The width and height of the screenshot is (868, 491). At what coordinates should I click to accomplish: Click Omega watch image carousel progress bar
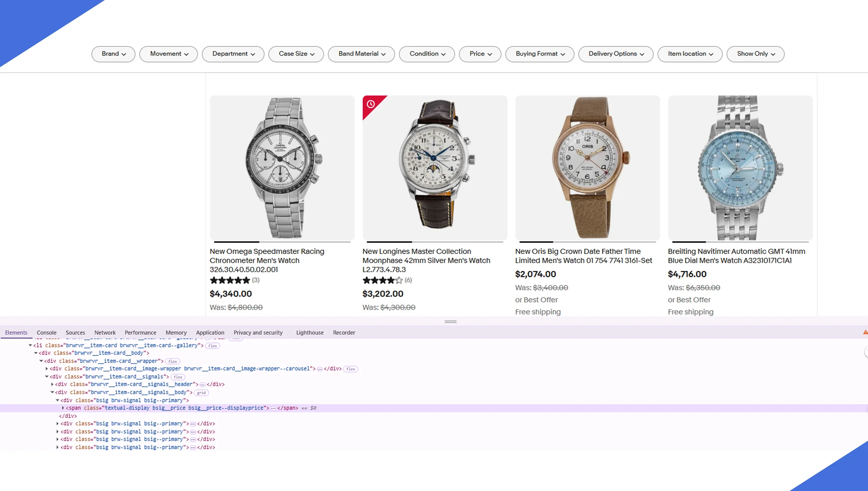(x=282, y=242)
